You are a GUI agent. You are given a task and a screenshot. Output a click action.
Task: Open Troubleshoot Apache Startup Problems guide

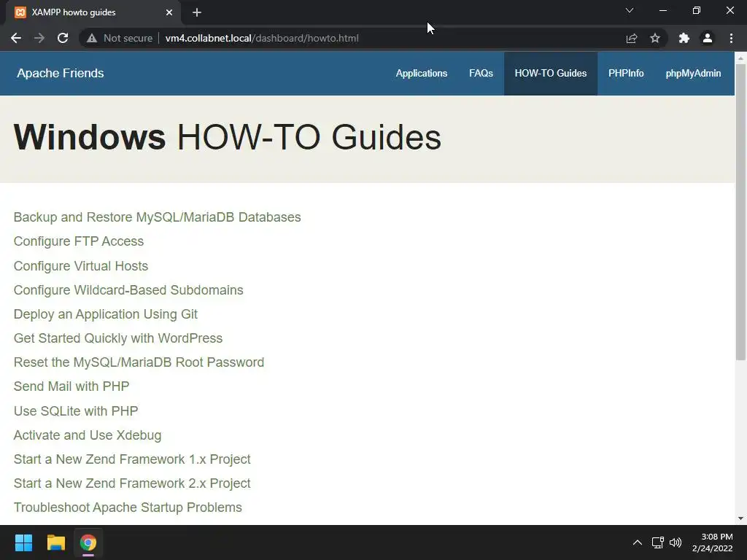pos(128,507)
